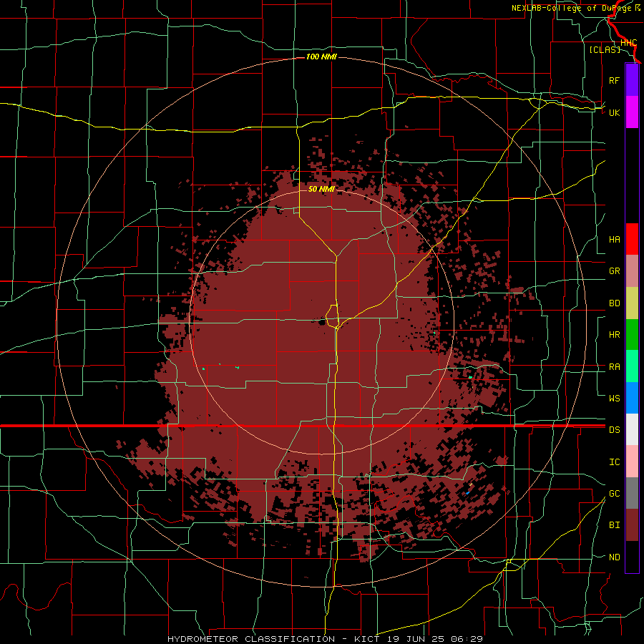Click the 100 NMI range ring label
This screenshot has height=644, width=644.
(321, 57)
